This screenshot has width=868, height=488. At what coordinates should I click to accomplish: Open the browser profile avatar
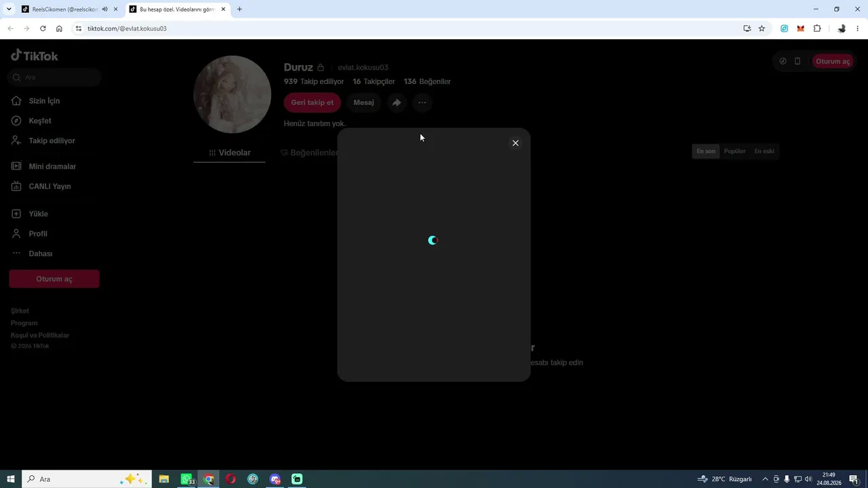(x=842, y=28)
